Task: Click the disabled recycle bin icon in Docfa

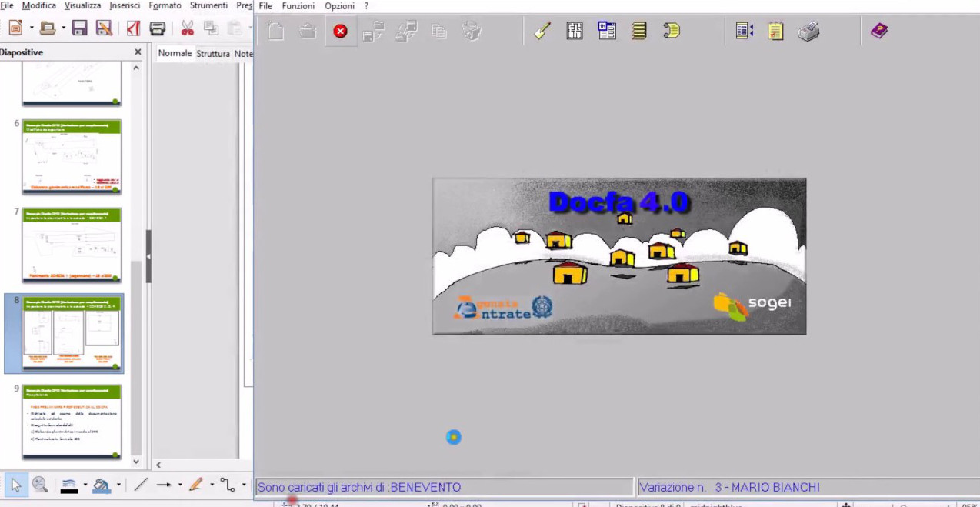Action: pyautogui.click(x=472, y=32)
